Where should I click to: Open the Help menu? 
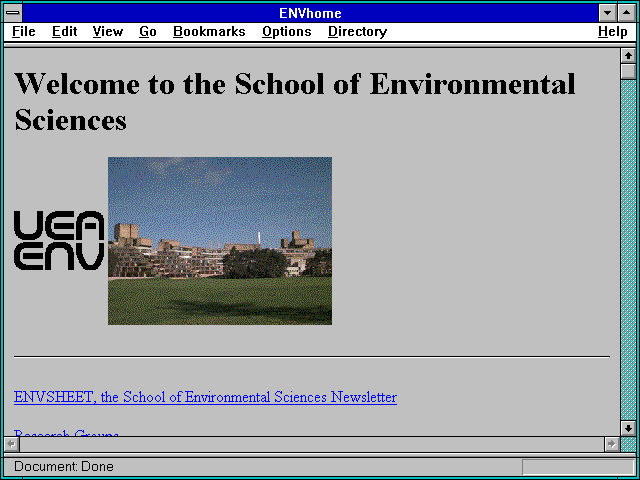(613, 32)
